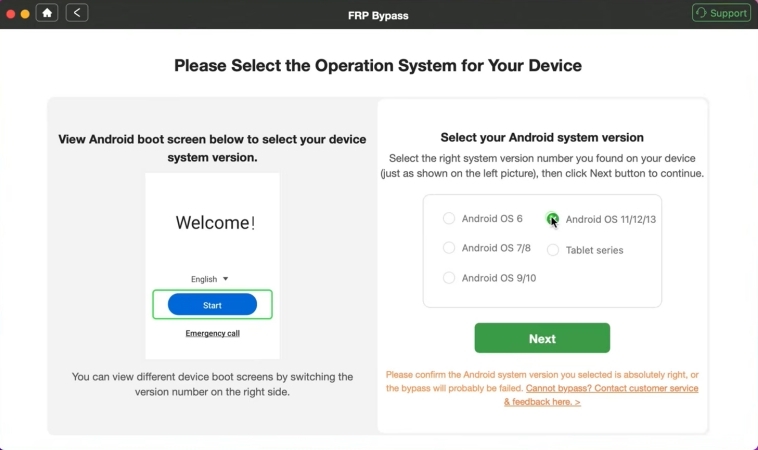The image size is (758, 450).
Task: Open the Cannot bypass contact customer service link
Action: (601, 395)
